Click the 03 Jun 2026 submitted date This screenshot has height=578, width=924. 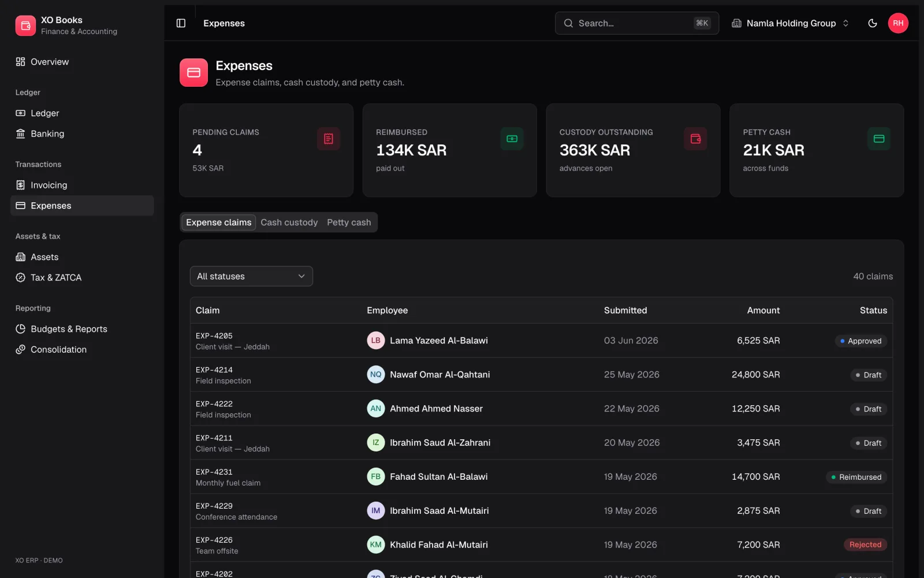(631, 340)
